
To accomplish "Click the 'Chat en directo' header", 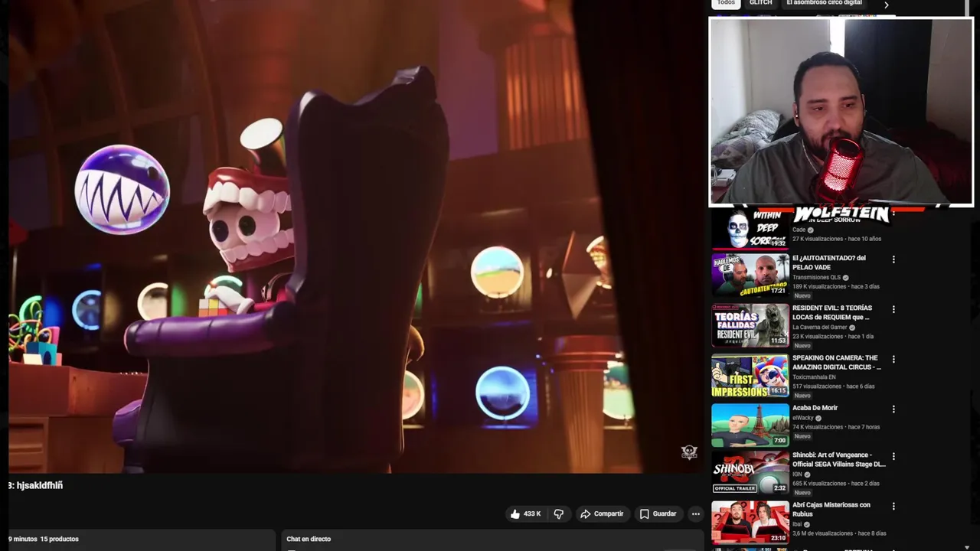I will [309, 539].
